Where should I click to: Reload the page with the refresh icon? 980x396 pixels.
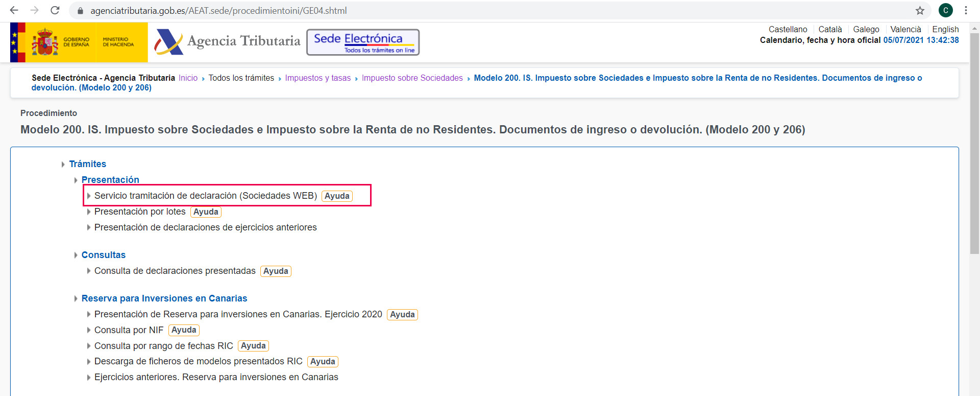[x=55, y=10]
